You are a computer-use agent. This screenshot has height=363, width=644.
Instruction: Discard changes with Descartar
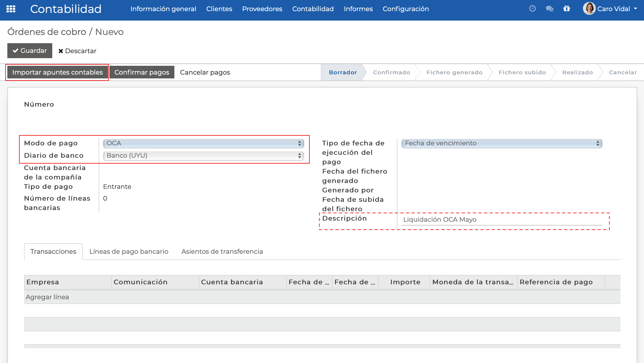tap(77, 51)
